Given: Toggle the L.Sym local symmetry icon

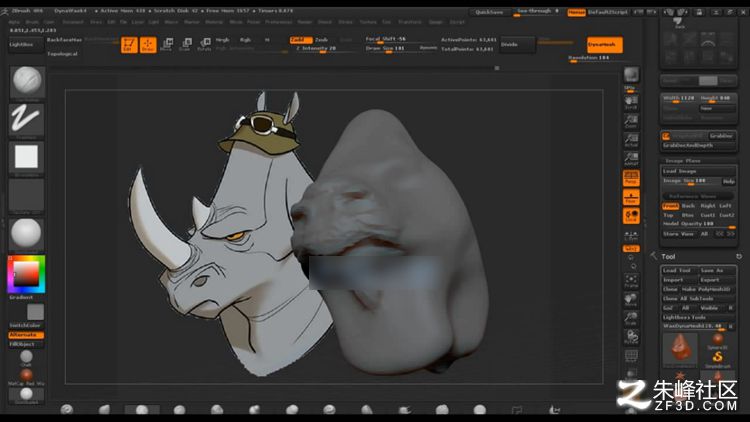Looking at the screenshot, I should pyautogui.click(x=631, y=235).
